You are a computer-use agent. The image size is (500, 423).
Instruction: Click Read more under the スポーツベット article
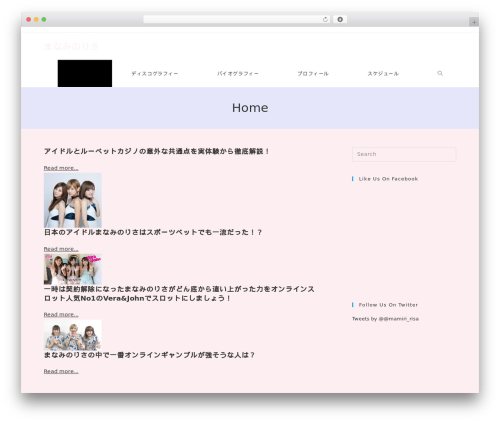(x=61, y=249)
